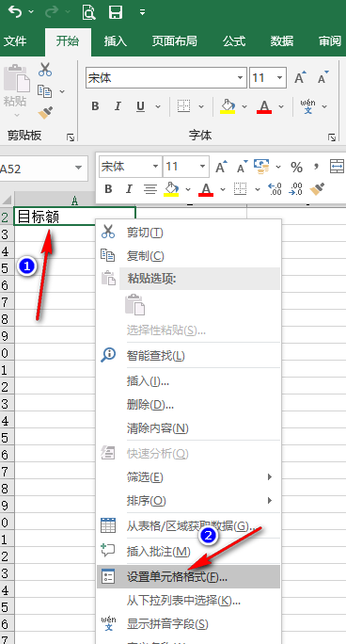
Task: Click the mini toolbar Comma Style icon
Action: tap(316, 167)
